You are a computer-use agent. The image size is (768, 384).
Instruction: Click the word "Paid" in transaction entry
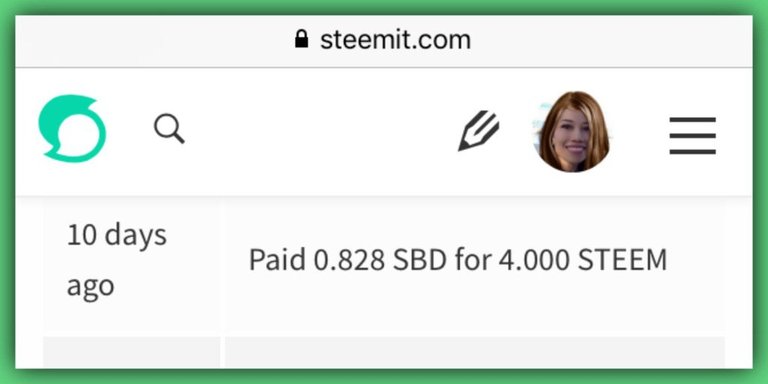pos(277,260)
